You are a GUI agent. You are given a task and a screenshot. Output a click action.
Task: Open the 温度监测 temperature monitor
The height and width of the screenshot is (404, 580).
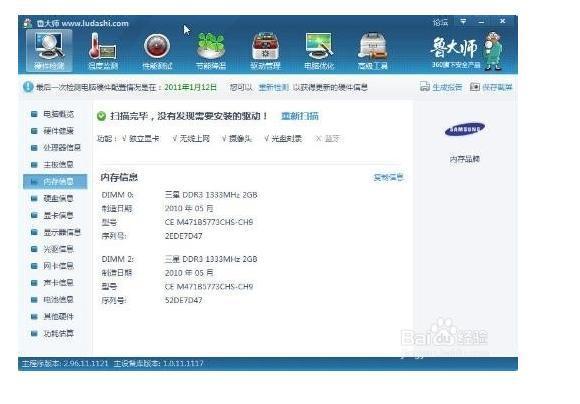[103, 51]
